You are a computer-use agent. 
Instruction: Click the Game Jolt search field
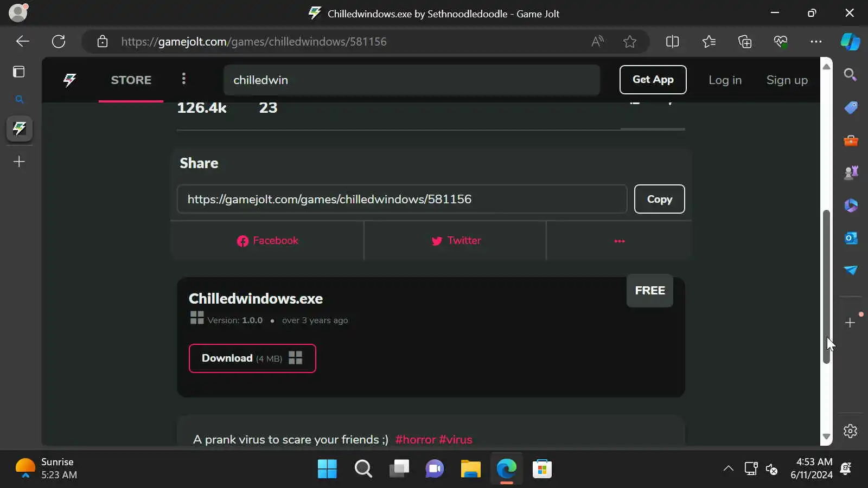pos(411,80)
